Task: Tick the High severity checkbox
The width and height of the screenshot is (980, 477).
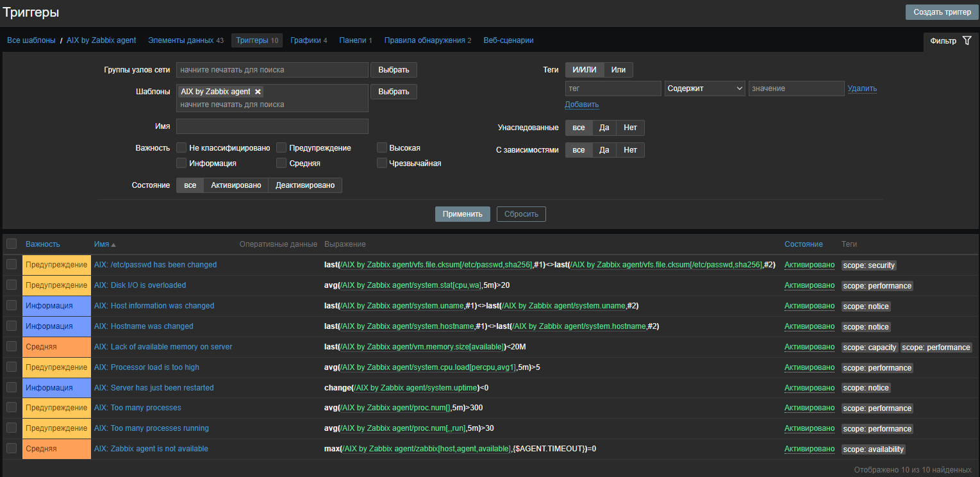Action: pos(382,148)
